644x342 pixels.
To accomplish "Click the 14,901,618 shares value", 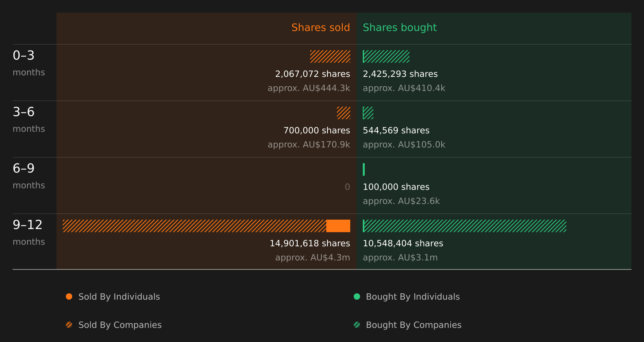I will [x=310, y=244].
